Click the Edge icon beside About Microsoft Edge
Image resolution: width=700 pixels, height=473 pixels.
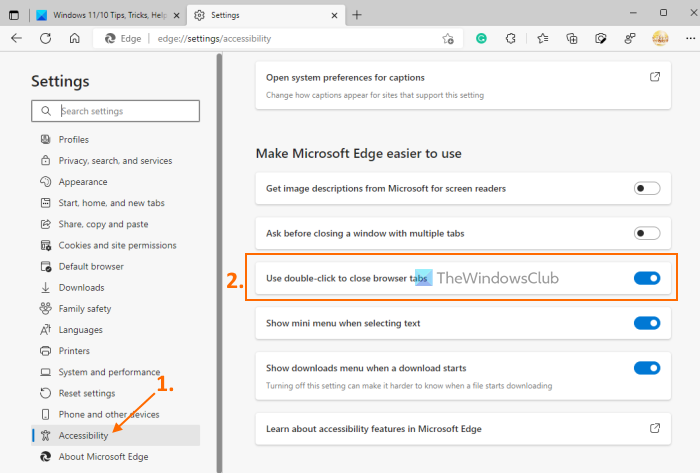pyautogui.click(x=46, y=456)
